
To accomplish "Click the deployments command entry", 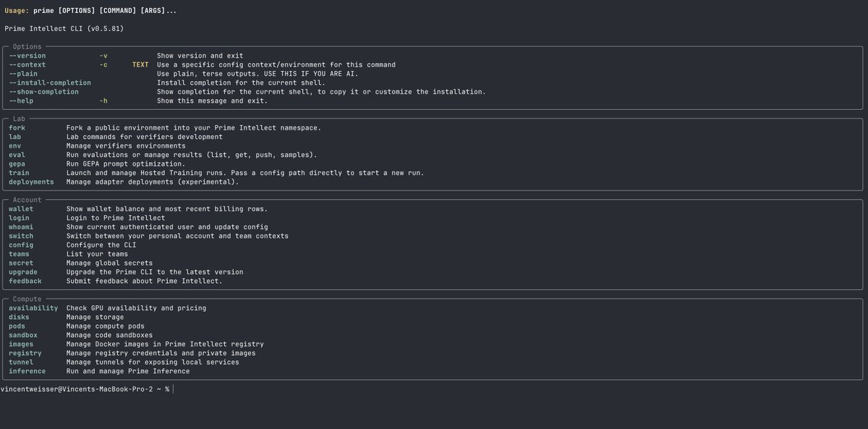I will pyautogui.click(x=31, y=182).
